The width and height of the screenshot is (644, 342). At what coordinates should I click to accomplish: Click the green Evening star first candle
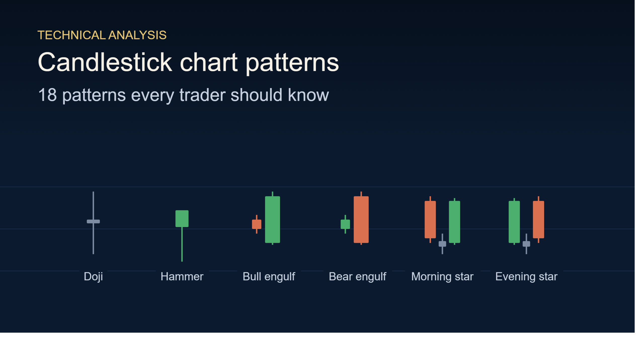click(x=514, y=222)
